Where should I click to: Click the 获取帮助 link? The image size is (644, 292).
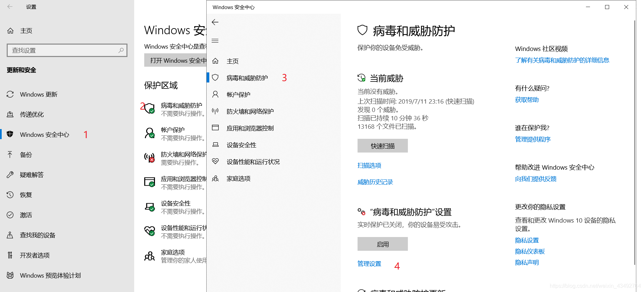click(x=527, y=100)
